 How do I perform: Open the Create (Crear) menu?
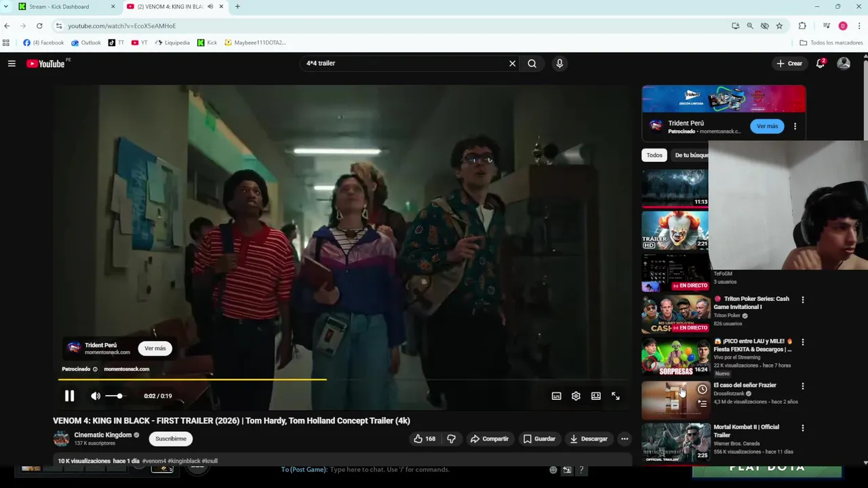click(789, 64)
